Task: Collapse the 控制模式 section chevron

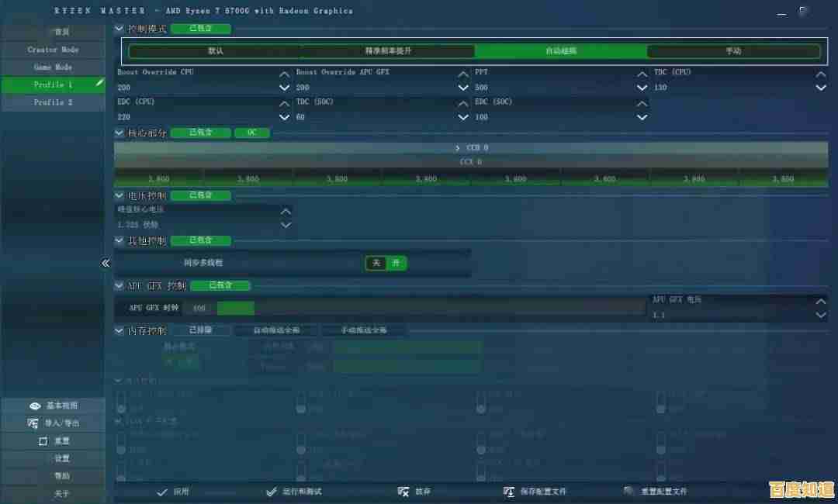Action: (119, 29)
